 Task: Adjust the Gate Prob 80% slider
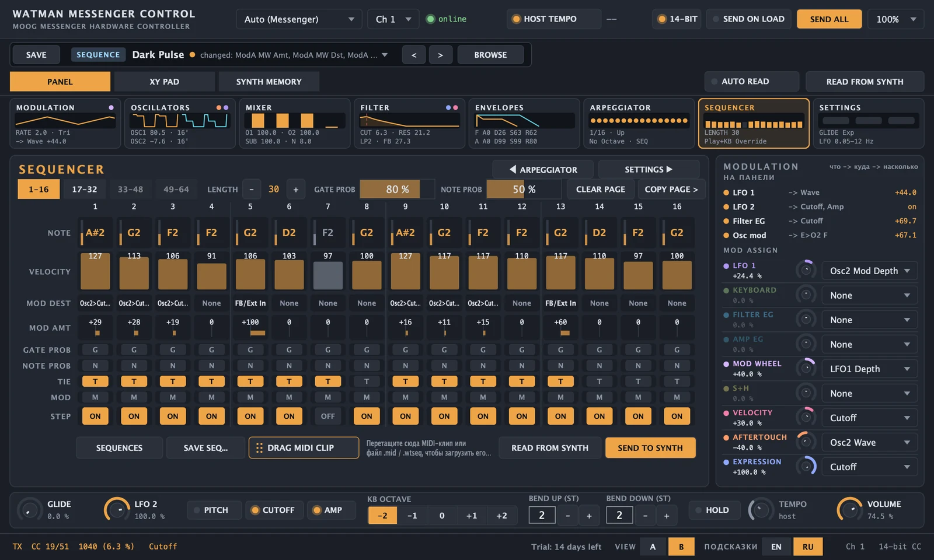tap(398, 189)
